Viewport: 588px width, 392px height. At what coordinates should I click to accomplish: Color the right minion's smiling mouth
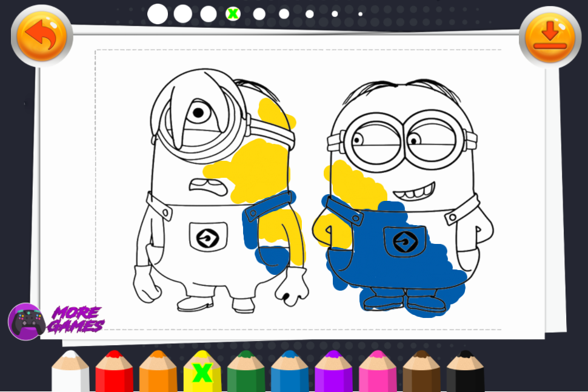click(x=415, y=192)
